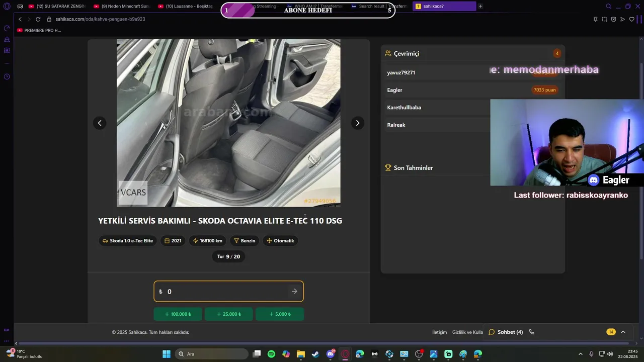
Task: Expand the Sohbet chat panel chevron
Action: [623, 332]
